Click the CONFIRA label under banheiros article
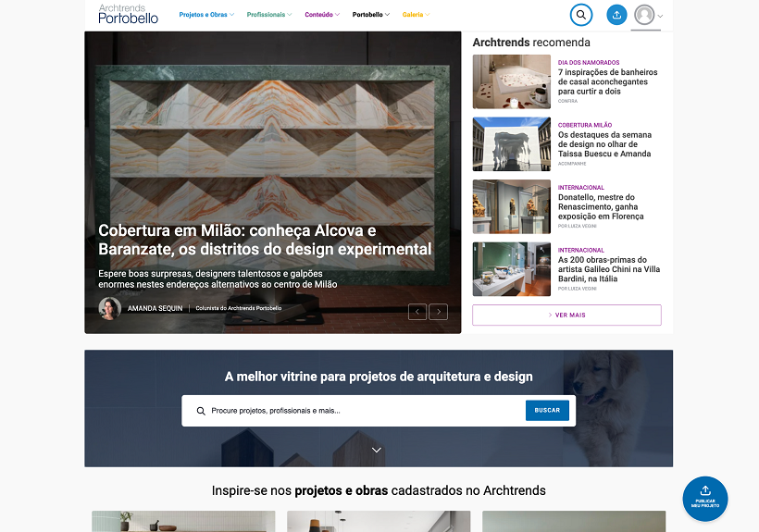Viewport: 759px width, 532px height. [567, 101]
